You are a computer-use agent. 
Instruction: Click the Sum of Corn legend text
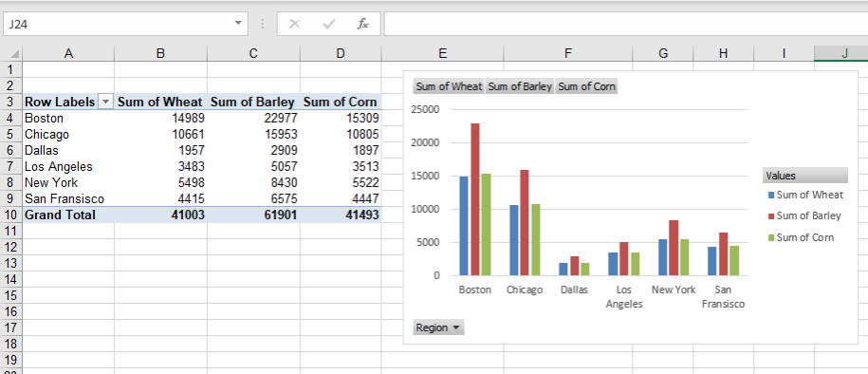click(804, 237)
